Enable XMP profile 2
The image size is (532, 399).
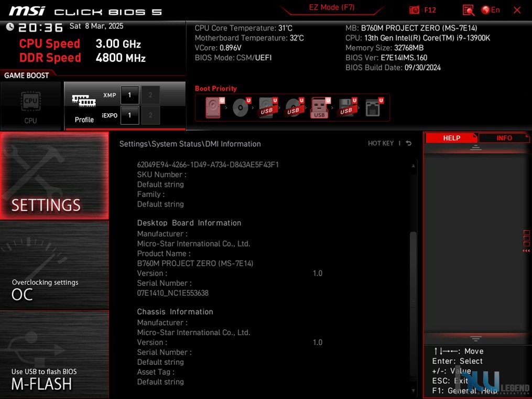[x=150, y=95]
